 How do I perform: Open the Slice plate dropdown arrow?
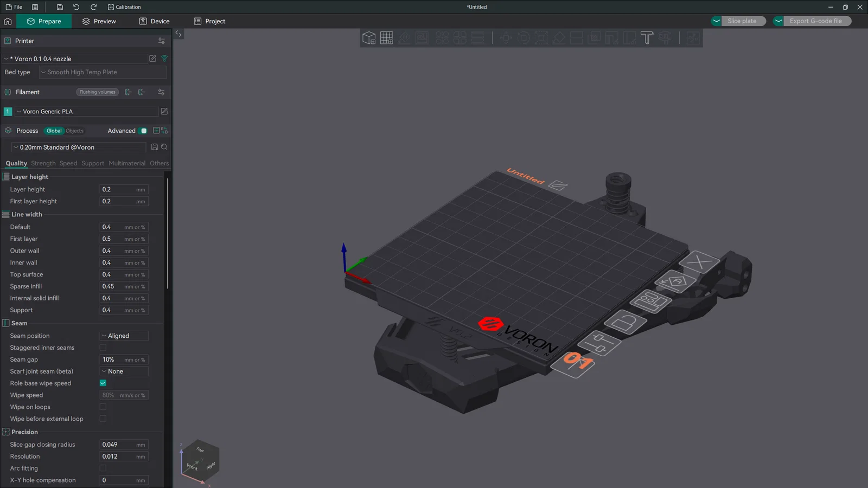[717, 21]
